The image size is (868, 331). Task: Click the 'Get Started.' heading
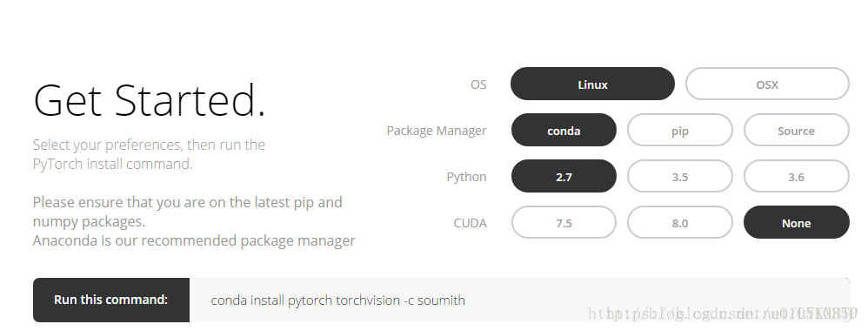(x=150, y=100)
